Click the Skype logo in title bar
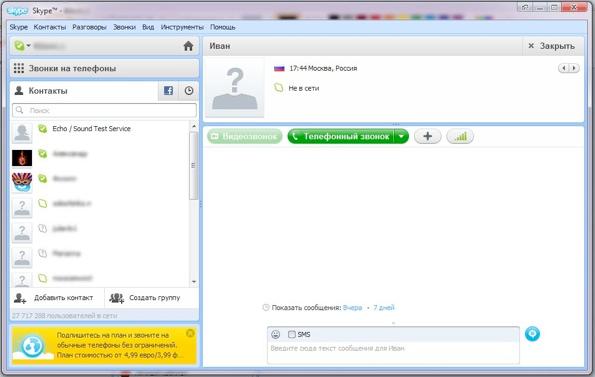 click(x=18, y=11)
